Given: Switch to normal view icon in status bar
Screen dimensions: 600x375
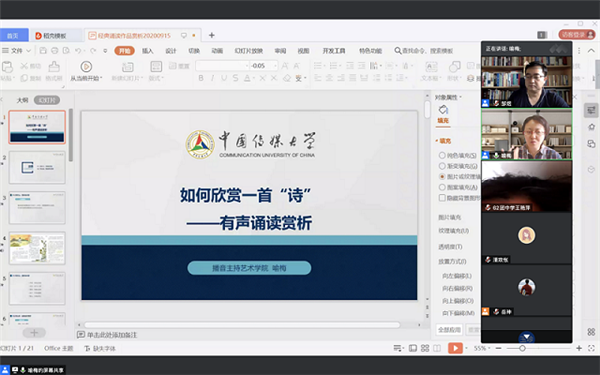Looking at the screenshot, I should [x=412, y=348].
